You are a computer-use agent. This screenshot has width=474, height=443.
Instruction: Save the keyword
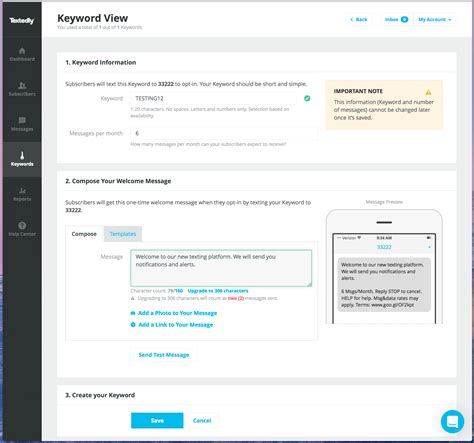point(157,421)
